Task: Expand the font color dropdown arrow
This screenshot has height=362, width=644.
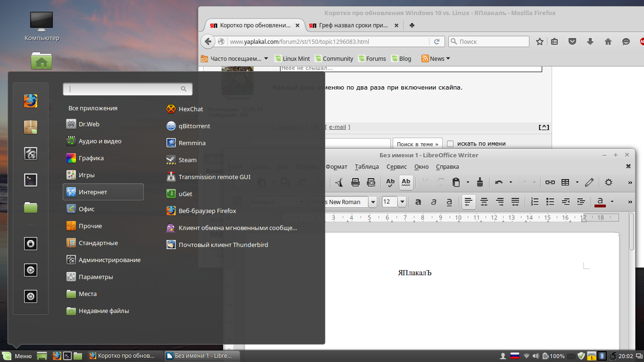Action: (x=612, y=202)
